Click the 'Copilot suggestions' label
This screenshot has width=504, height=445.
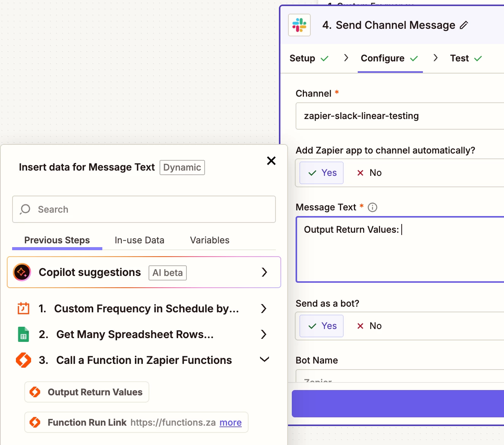tap(90, 272)
